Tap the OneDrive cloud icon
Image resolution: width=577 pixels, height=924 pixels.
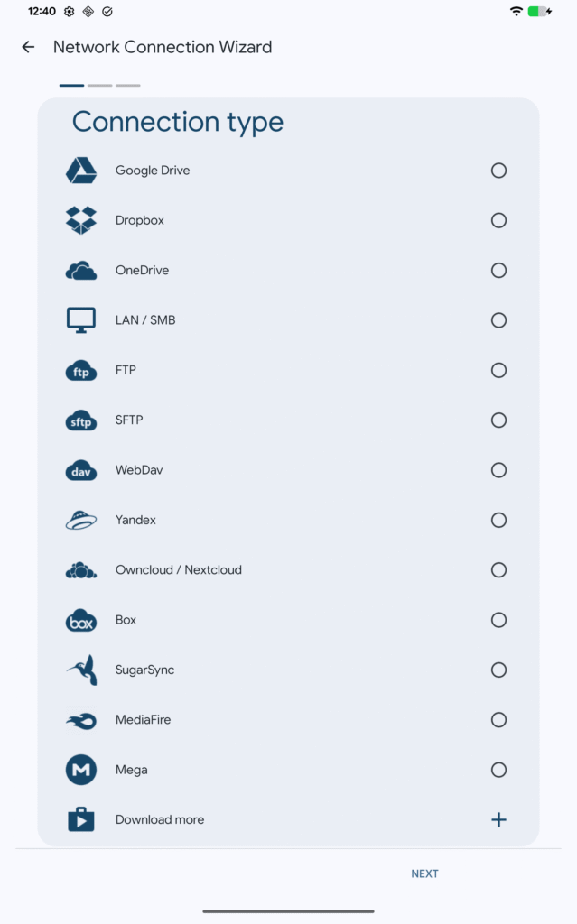coord(81,270)
